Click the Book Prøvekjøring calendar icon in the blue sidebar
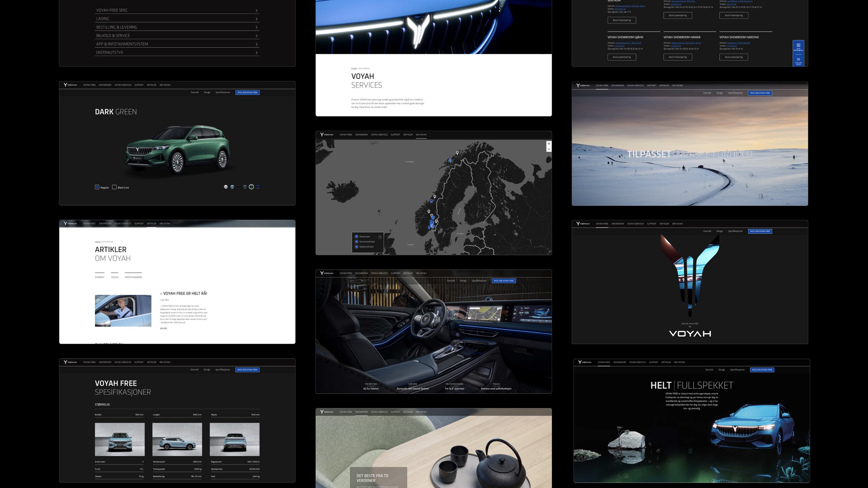Image resolution: width=868 pixels, height=488 pixels. pos(798,45)
